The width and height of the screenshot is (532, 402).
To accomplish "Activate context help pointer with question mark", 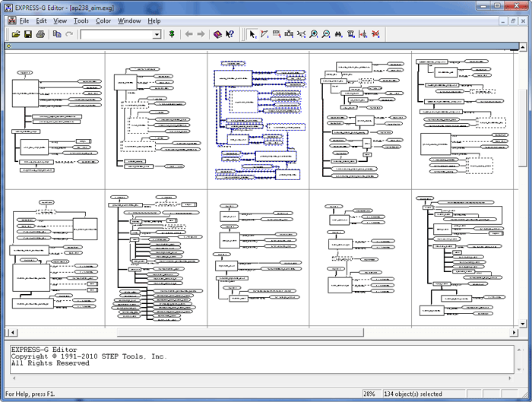I will point(230,34).
